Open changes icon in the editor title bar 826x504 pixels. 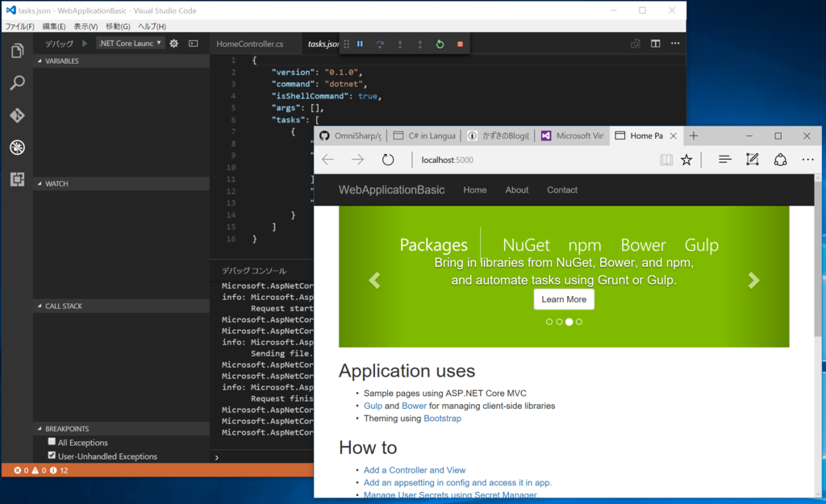[x=636, y=44]
